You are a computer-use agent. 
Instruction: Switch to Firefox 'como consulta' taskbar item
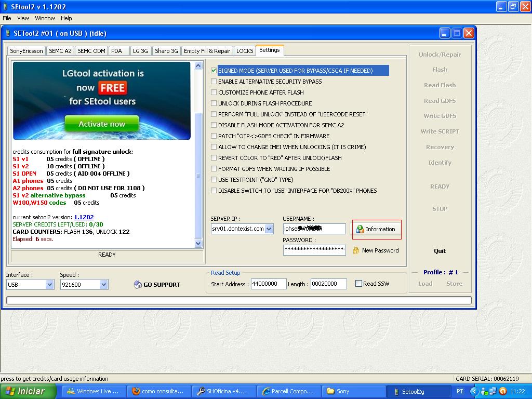(x=159, y=392)
